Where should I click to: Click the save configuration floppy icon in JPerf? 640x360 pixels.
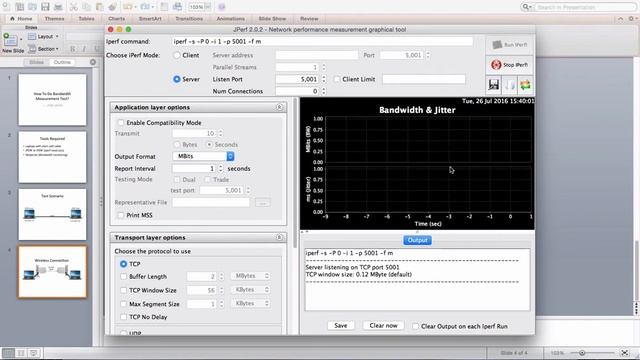click(x=493, y=85)
